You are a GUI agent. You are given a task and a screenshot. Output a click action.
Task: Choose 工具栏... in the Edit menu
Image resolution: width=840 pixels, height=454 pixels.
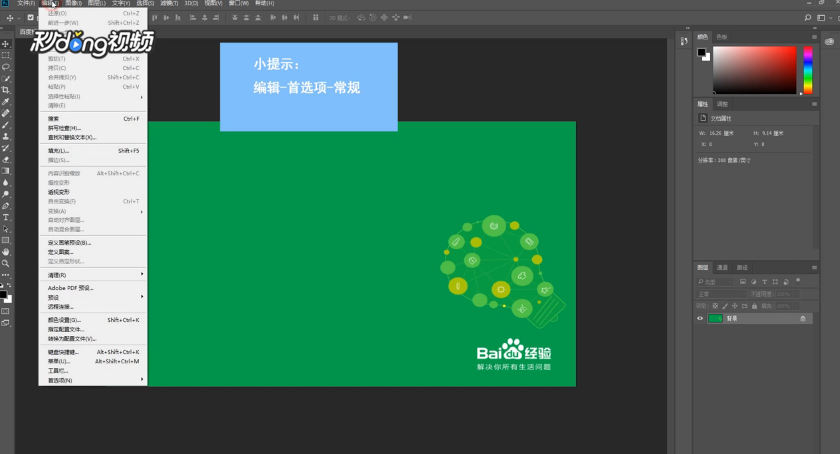click(93, 371)
